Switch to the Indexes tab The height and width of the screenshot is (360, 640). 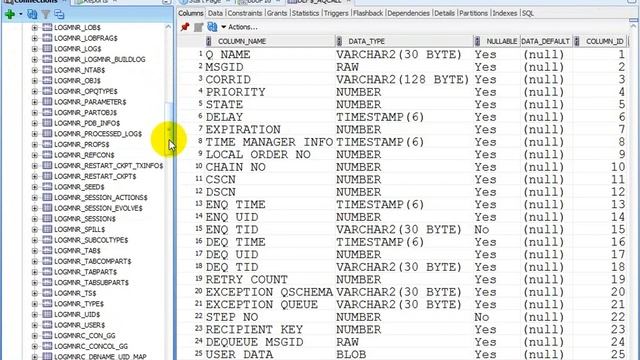(x=504, y=13)
